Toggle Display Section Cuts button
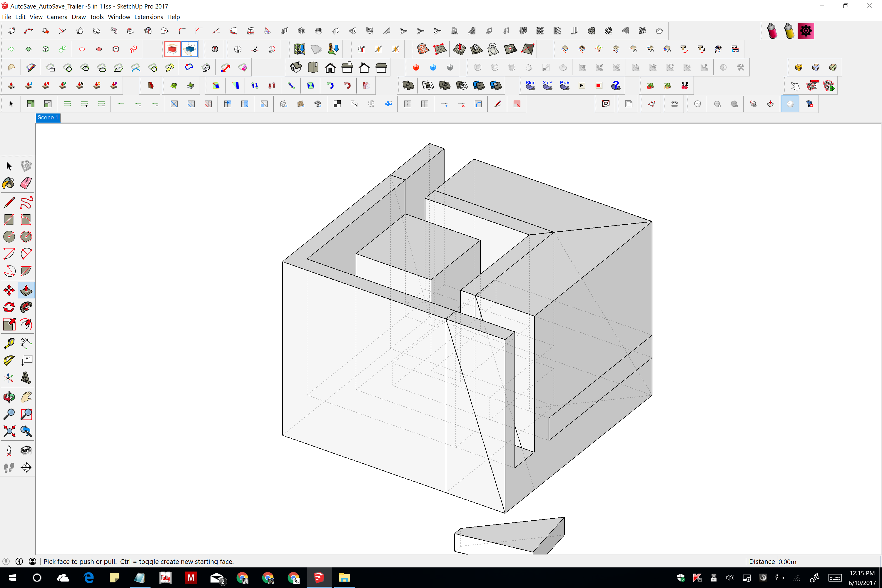Image resolution: width=882 pixels, height=588 pixels. click(x=189, y=49)
